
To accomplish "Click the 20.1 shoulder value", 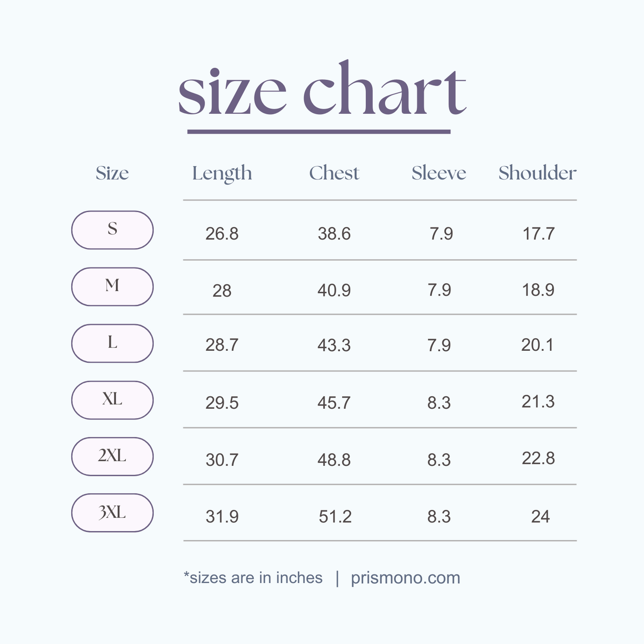I will [537, 345].
